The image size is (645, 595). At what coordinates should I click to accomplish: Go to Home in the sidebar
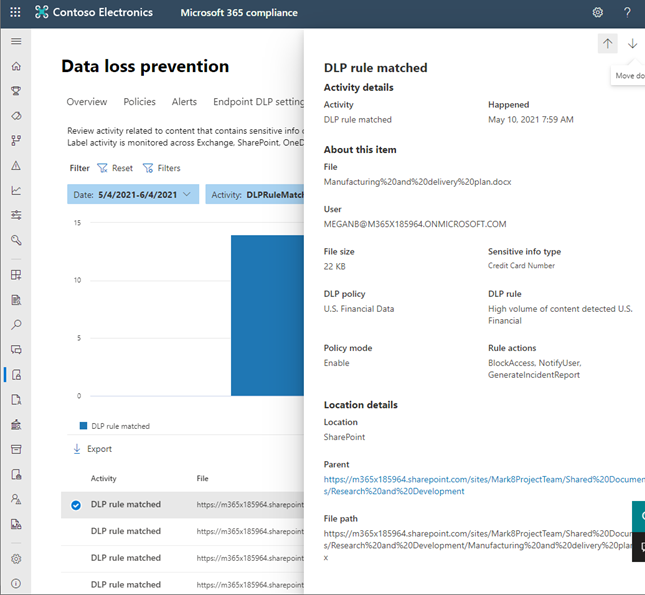[16, 66]
